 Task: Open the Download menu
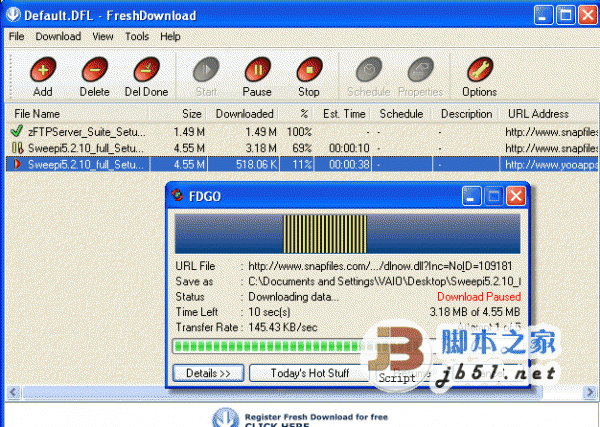[x=58, y=36]
